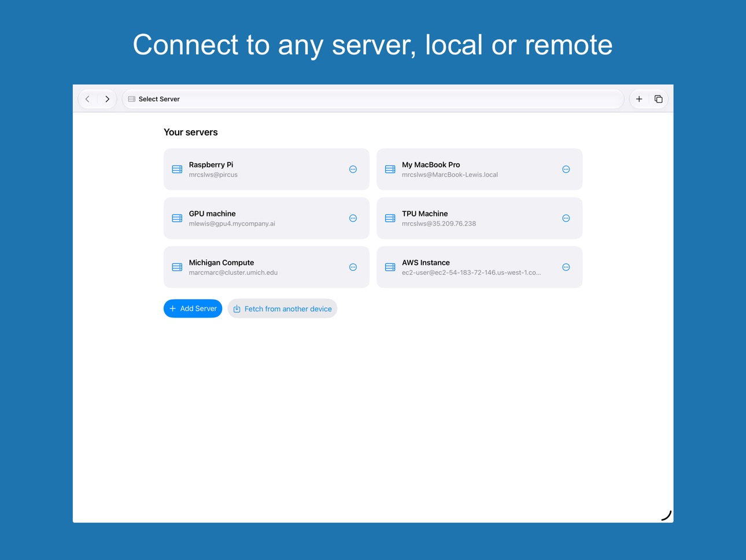Choose the Michigan Compute server name
This screenshot has height=560, width=746.
pos(221,263)
